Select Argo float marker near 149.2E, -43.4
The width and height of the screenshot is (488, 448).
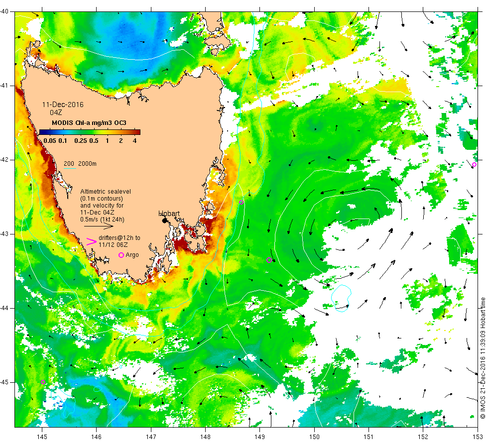pos(269,260)
